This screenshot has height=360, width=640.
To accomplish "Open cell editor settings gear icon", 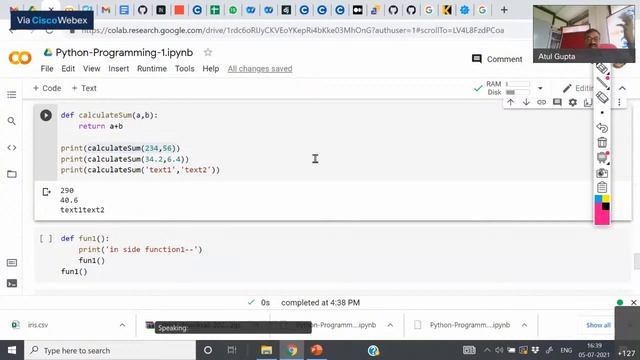I will 573,102.
